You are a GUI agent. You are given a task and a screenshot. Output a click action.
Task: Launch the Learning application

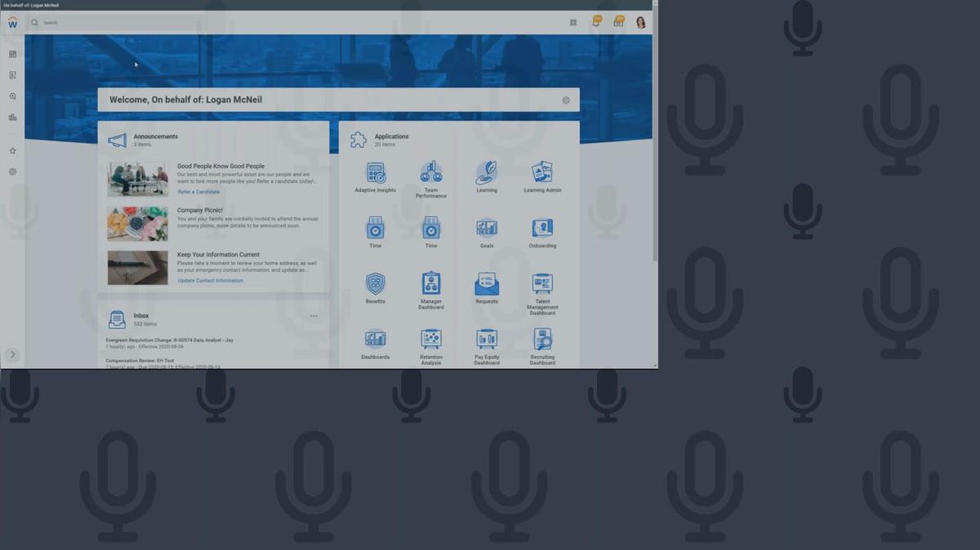tap(487, 173)
